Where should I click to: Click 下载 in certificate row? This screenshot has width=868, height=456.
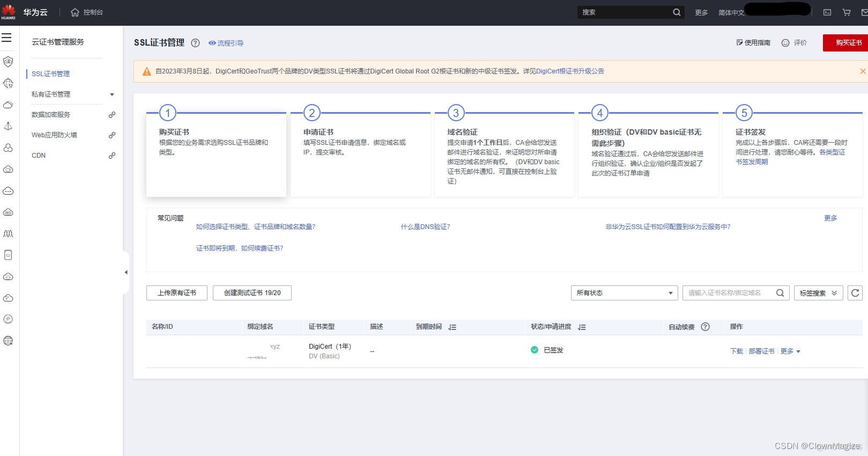pos(737,351)
